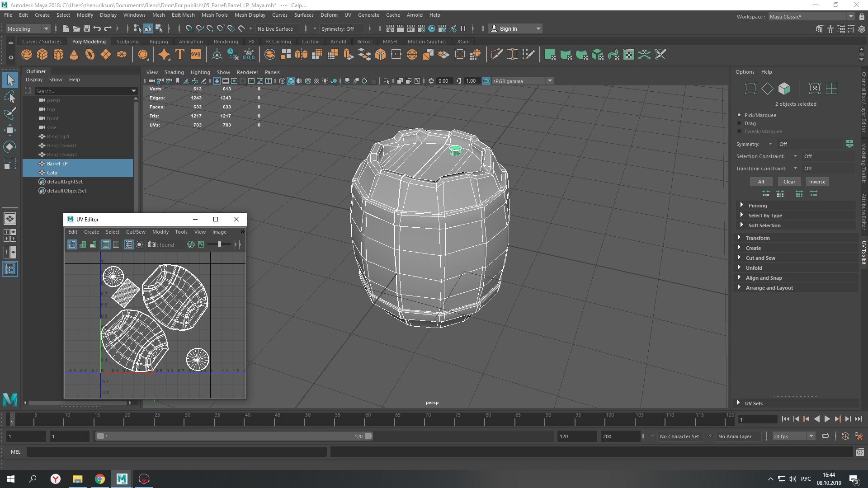Image resolution: width=868 pixels, height=488 pixels.
Task: Select Drag radio option
Action: pos(740,123)
